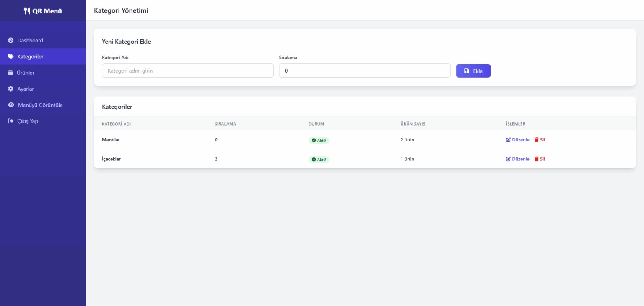The height and width of the screenshot is (306, 644).
Task: Open the Dashboard menu item
Action: [x=30, y=41]
